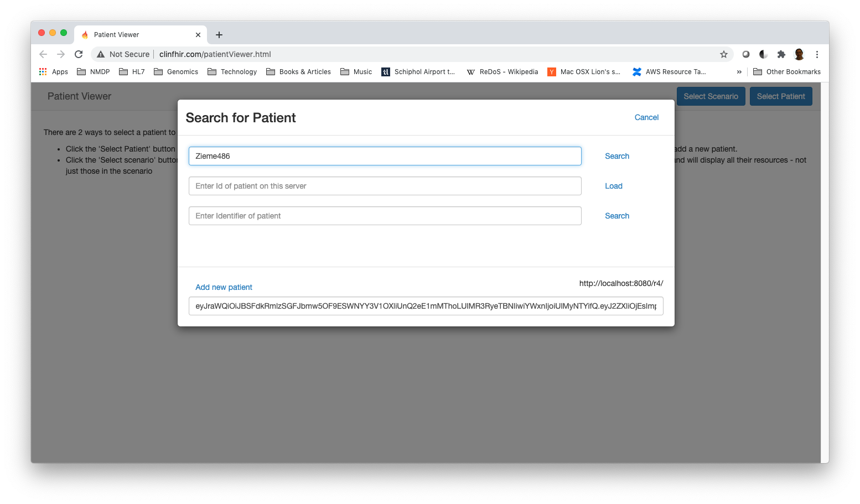This screenshot has width=860, height=504.
Task: Open Chrome's three-dot menu
Action: [x=817, y=54]
